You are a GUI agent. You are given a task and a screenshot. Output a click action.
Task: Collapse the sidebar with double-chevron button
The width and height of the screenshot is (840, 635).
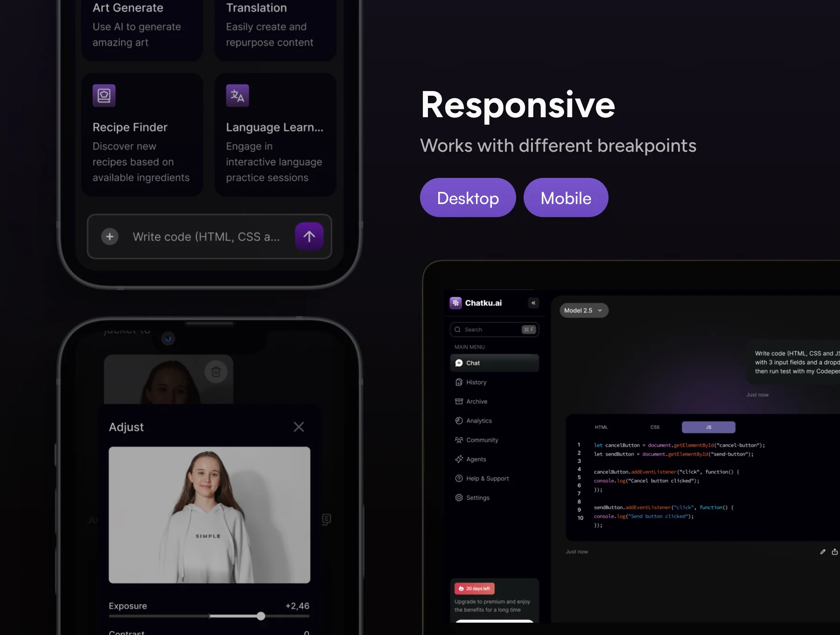coord(533,303)
